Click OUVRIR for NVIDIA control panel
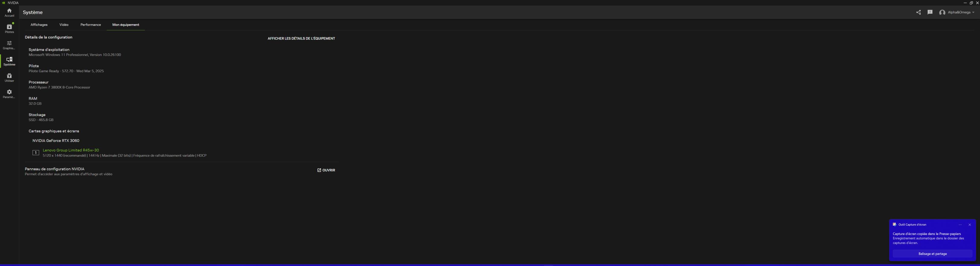 pos(326,170)
